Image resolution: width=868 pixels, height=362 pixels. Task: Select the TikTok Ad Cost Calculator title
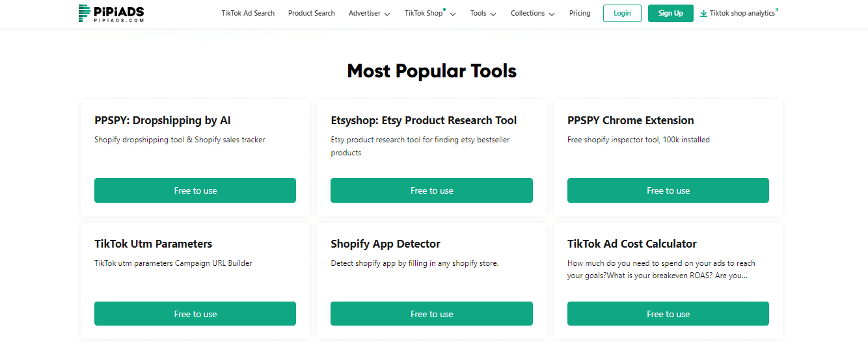tap(632, 244)
